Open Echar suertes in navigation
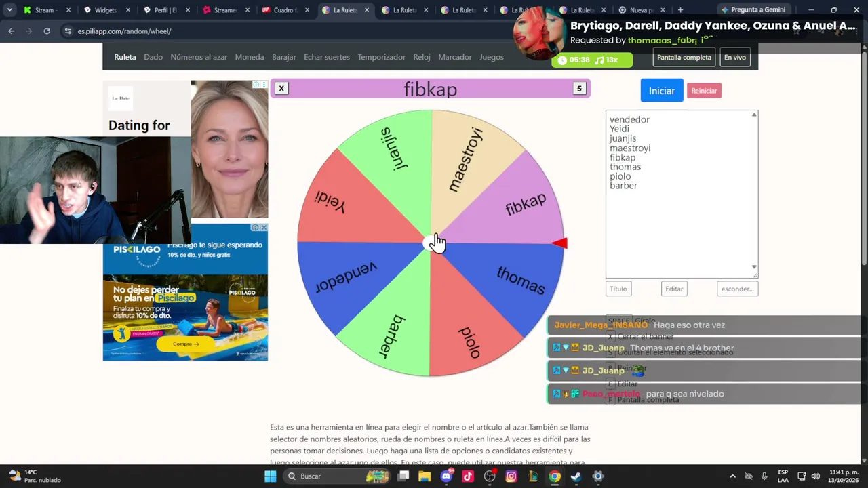 click(x=327, y=57)
